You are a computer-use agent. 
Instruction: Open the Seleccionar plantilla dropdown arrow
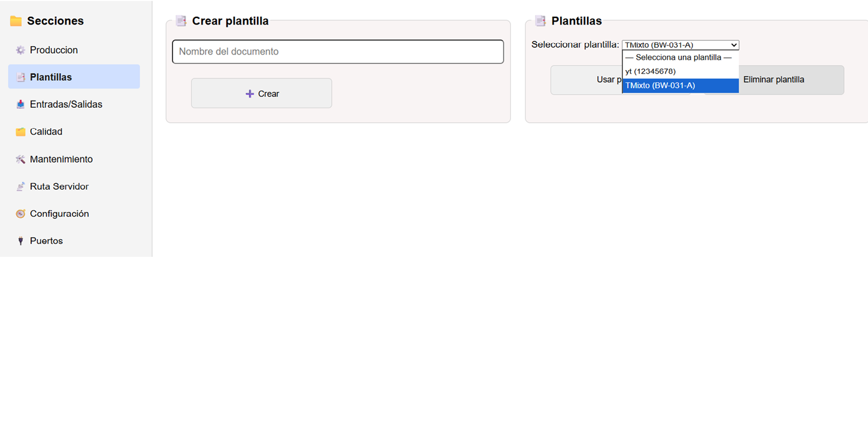pos(733,44)
